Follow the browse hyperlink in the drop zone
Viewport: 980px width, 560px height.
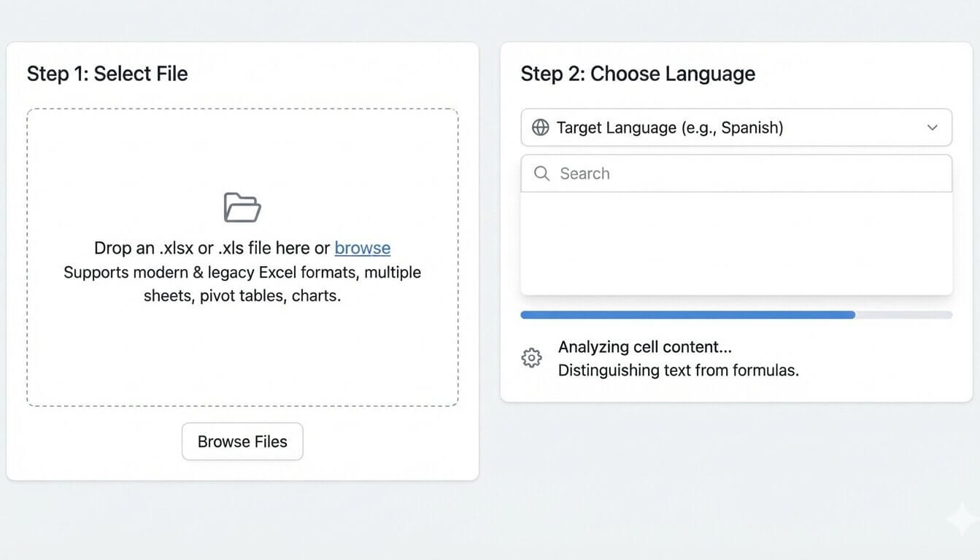(x=362, y=248)
